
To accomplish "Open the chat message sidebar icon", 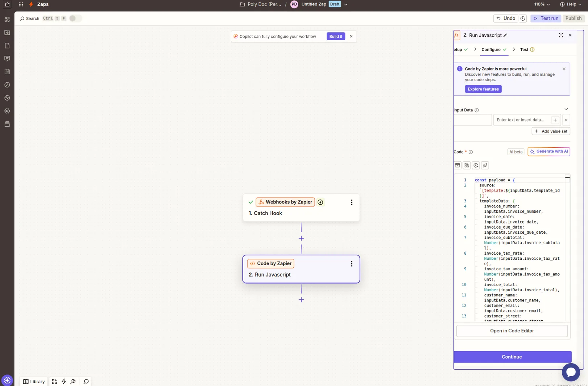I will [x=7, y=59].
